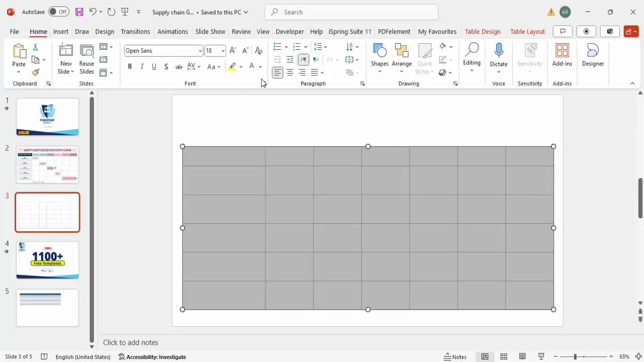
Task: Open the Arrange menu
Action: tap(401, 58)
